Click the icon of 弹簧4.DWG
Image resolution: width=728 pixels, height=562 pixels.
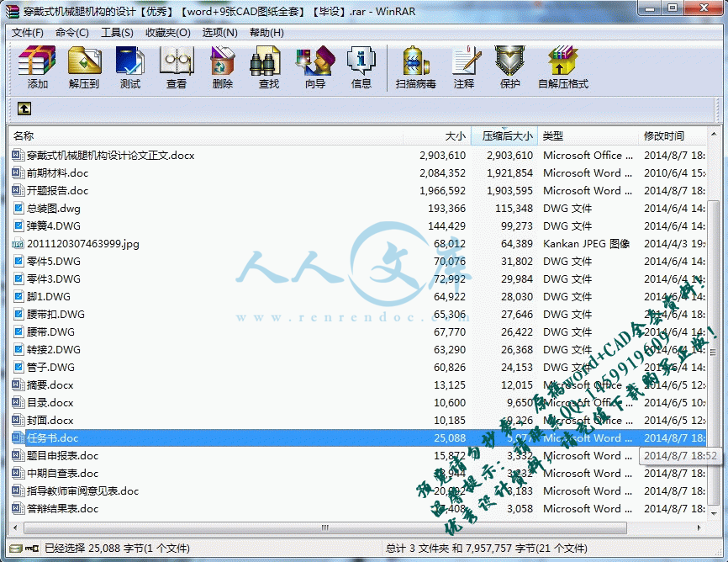click(x=18, y=226)
